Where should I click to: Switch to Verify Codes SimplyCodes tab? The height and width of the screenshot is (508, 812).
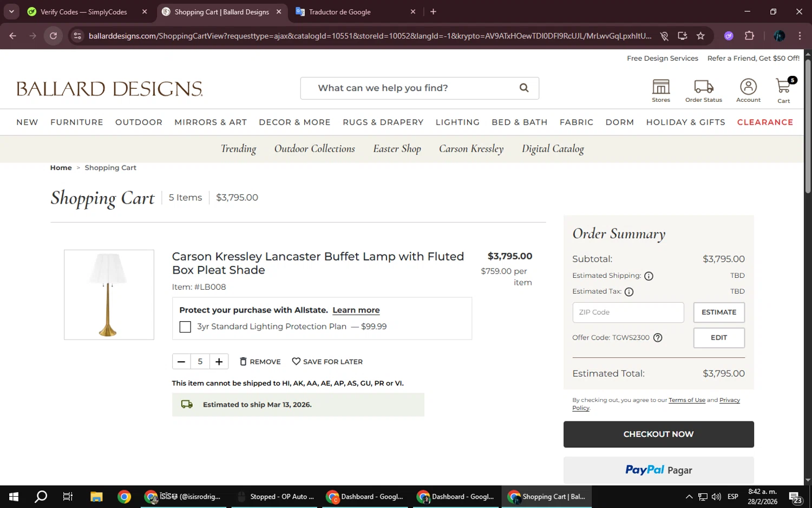pyautogui.click(x=87, y=12)
